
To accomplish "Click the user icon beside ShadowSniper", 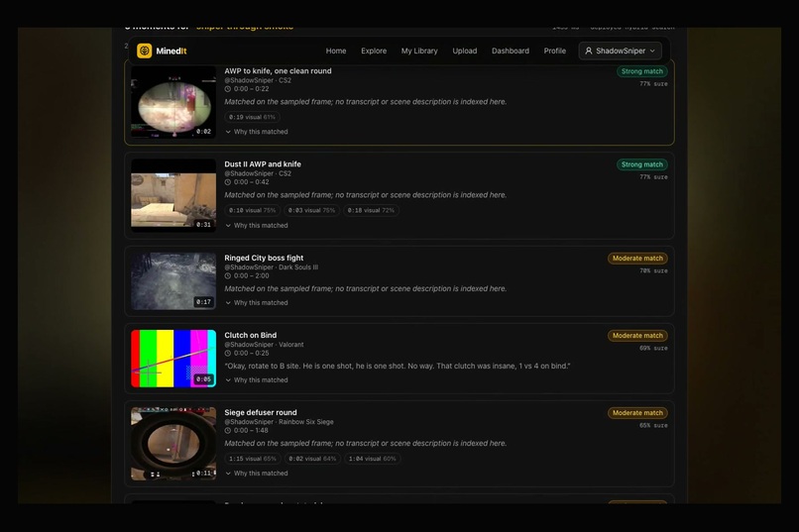I will tap(589, 51).
